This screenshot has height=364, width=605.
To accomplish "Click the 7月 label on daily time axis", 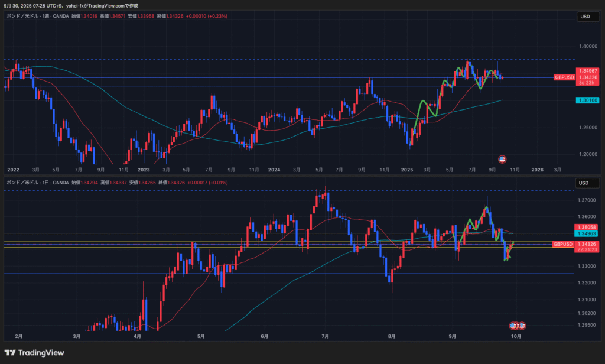I will (325, 336).
